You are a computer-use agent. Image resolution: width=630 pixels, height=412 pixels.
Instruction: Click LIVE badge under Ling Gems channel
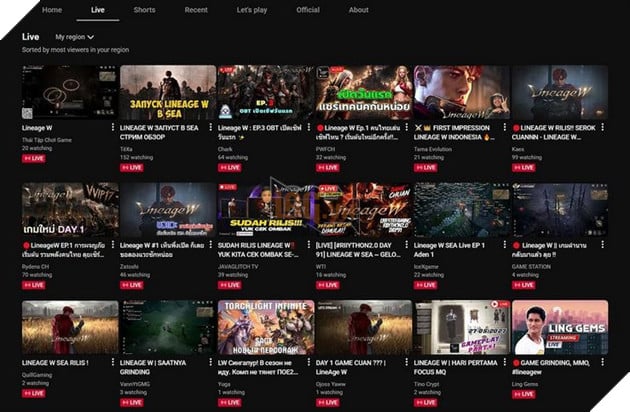(x=524, y=394)
